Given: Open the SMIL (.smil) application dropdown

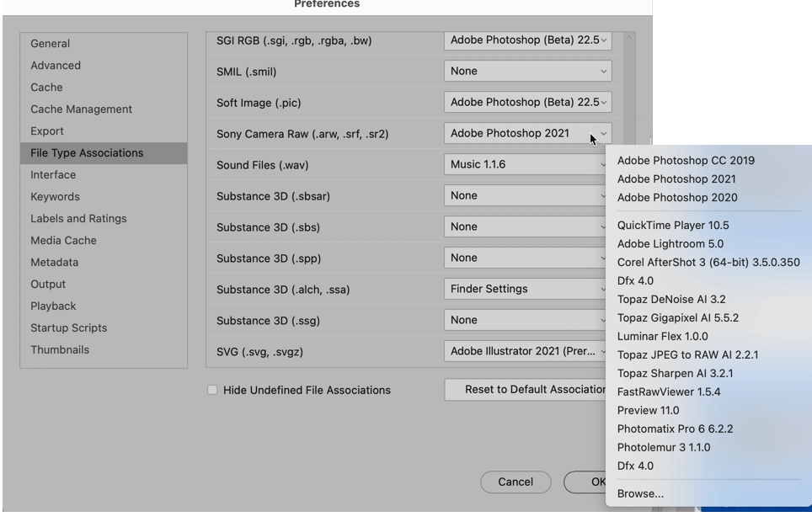Looking at the screenshot, I should point(527,72).
